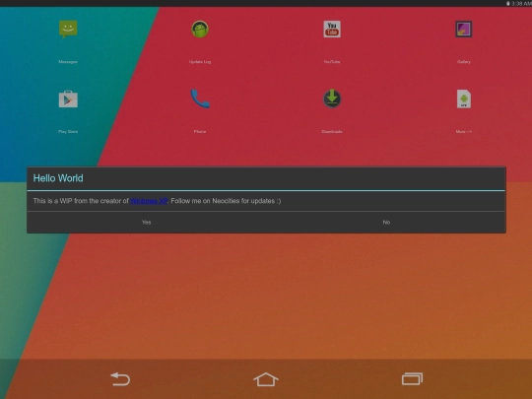The width and height of the screenshot is (532, 399).
Task: Click No in the Hello World dialog
Action: point(386,223)
